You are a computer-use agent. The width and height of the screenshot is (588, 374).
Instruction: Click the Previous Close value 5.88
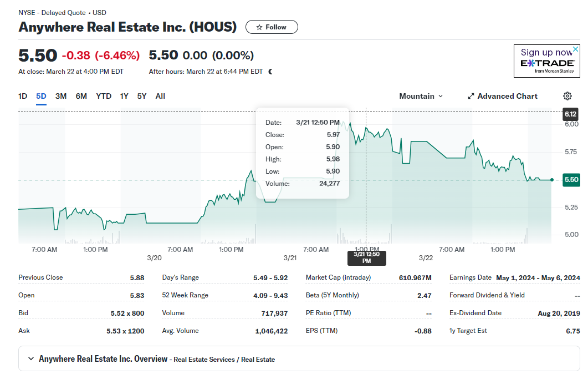click(137, 278)
